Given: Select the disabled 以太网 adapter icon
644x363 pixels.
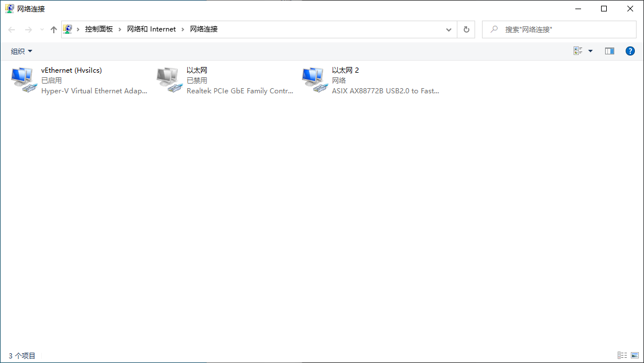Looking at the screenshot, I should point(168,79).
